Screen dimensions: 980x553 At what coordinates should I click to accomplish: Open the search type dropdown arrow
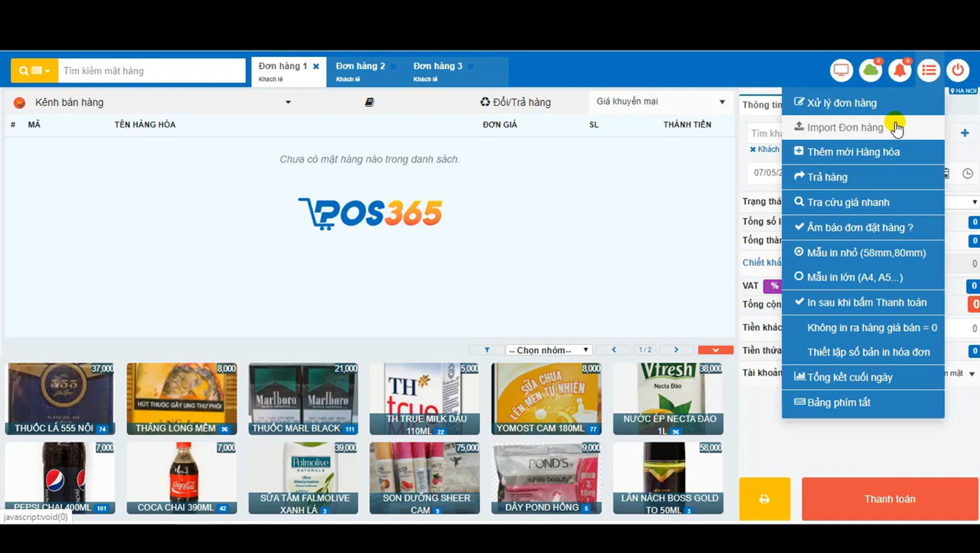tap(47, 71)
